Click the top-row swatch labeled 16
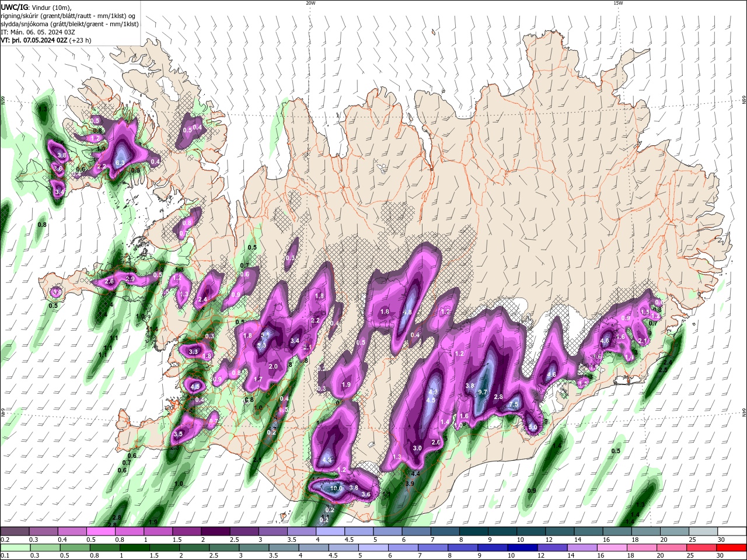The image size is (747, 560). (617, 531)
